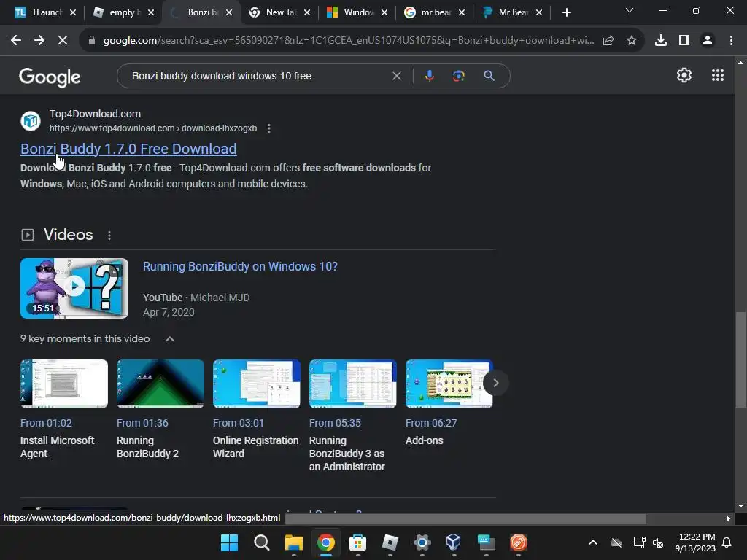Image resolution: width=747 pixels, height=560 pixels.
Task: Open clock showing 12:22 PM
Action: 695,542
